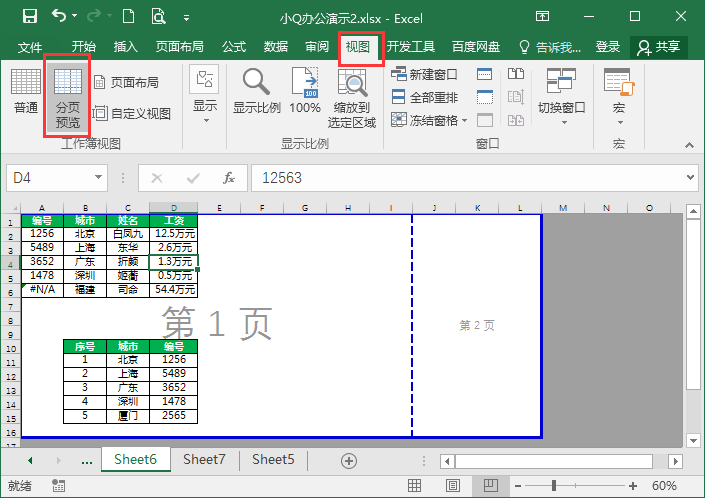Open the Name Box dropdown arrow

(98, 178)
